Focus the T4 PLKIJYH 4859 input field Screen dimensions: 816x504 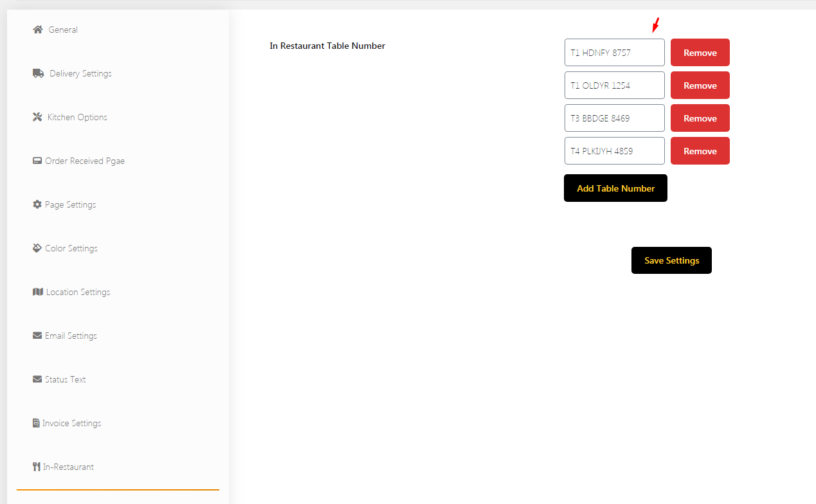pyautogui.click(x=615, y=151)
